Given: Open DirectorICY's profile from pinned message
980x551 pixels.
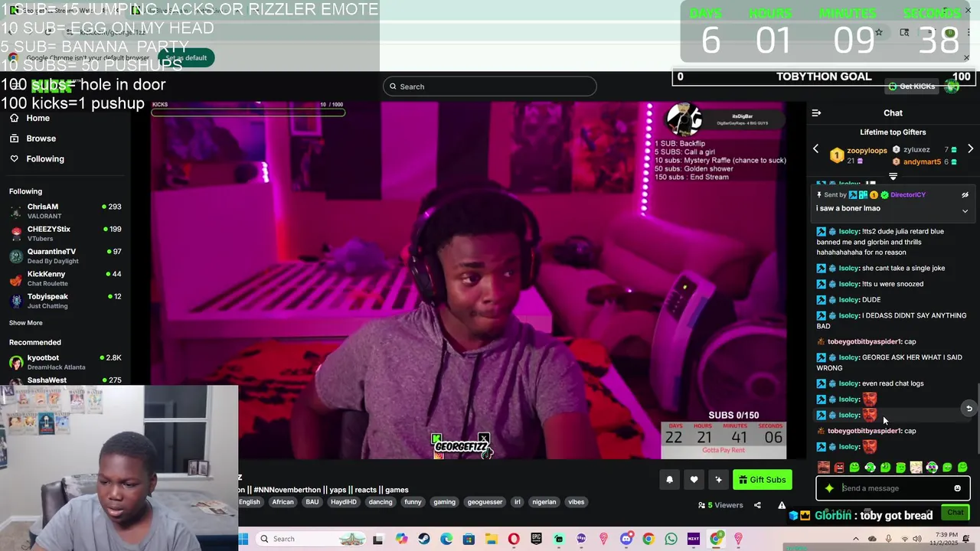Looking at the screenshot, I should 908,195.
